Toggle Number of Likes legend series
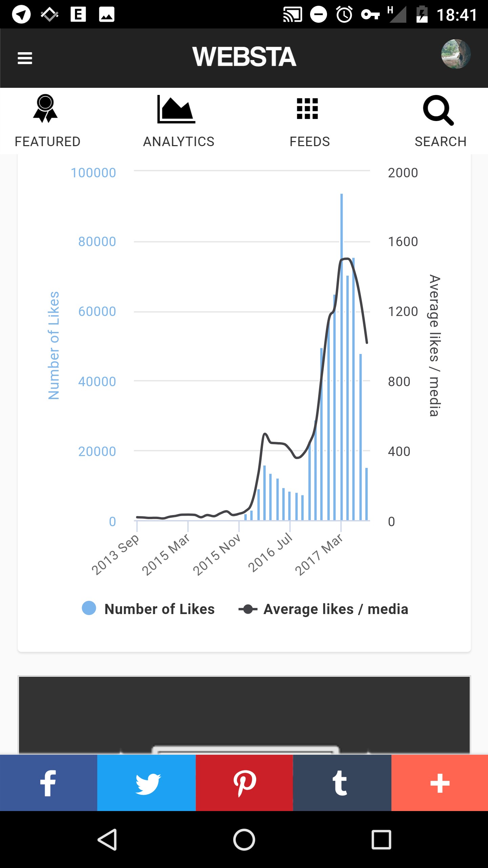The image size is (488, 868). click(x=148, y=609)
